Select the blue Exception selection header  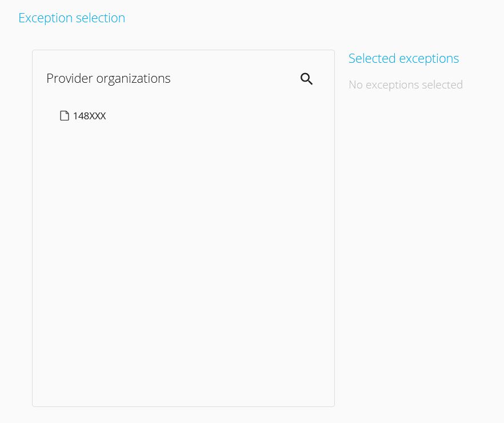click(71, 18)
